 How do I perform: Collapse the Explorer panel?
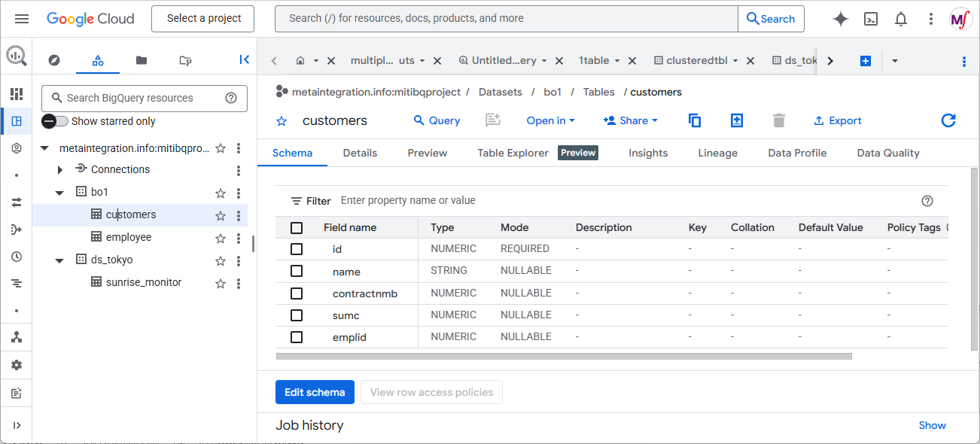click(244, 60)
